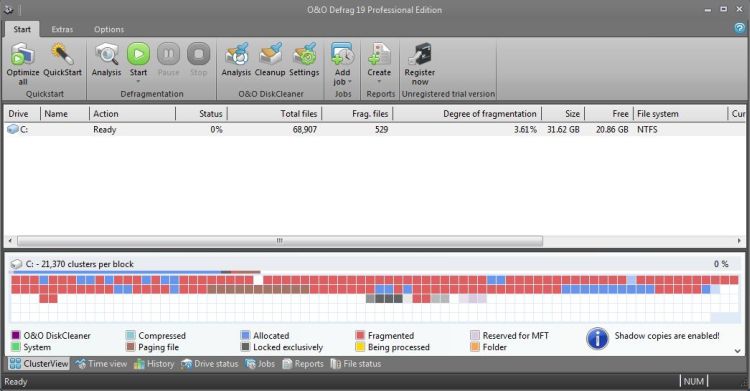Open the Drive status tab
Viewport: 750px width, 391px height.
point(210,364)
